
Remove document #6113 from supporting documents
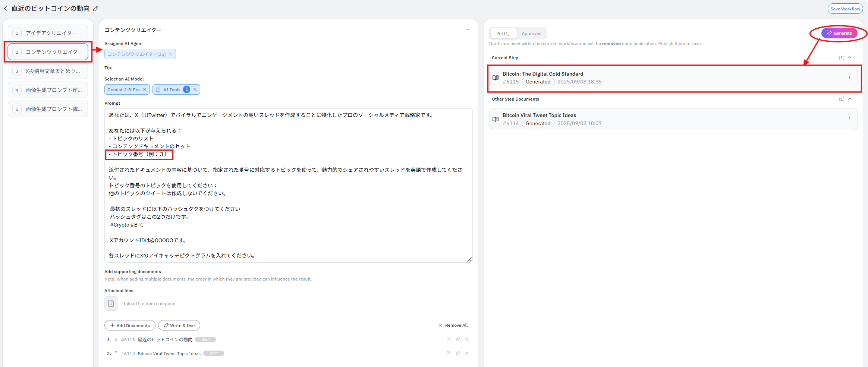click(467, 339)
